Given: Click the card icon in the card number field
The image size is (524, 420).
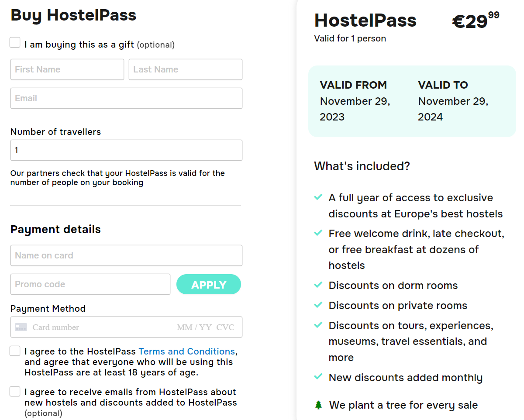Looking at the screenshot, I should tap(21, 327).
